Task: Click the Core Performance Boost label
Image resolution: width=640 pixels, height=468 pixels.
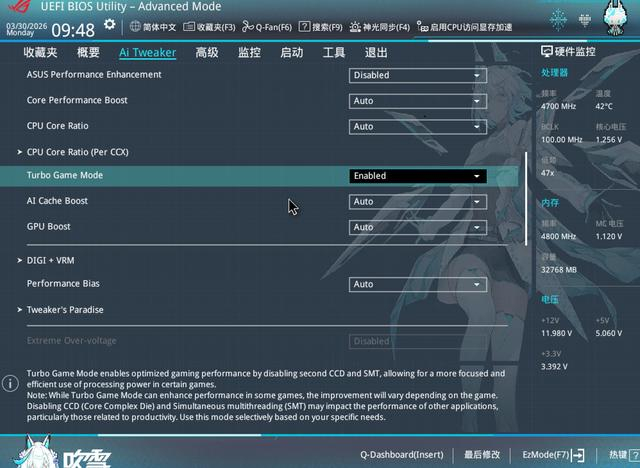Action: pyautogui.click(x=77, y=100)
